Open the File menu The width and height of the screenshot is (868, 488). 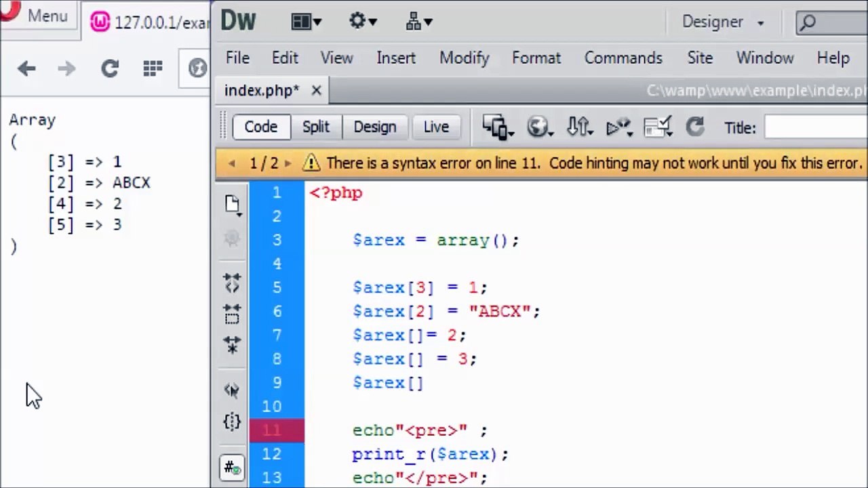click(x=237, y=58)
